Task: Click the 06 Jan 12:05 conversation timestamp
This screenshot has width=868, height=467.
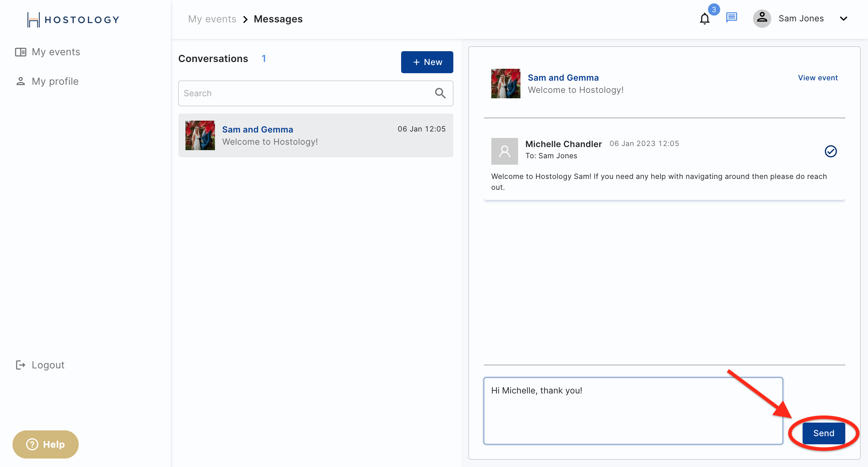Action: [x=421, y=129]
